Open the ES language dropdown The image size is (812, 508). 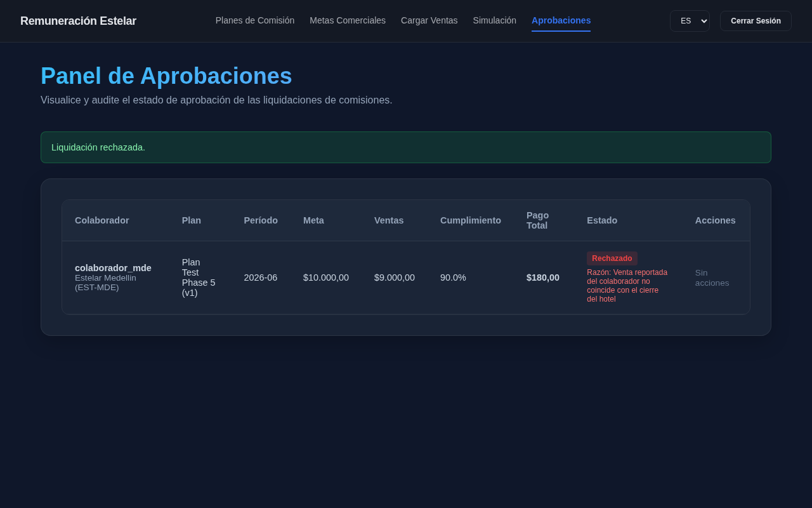(x=690, y=21)
